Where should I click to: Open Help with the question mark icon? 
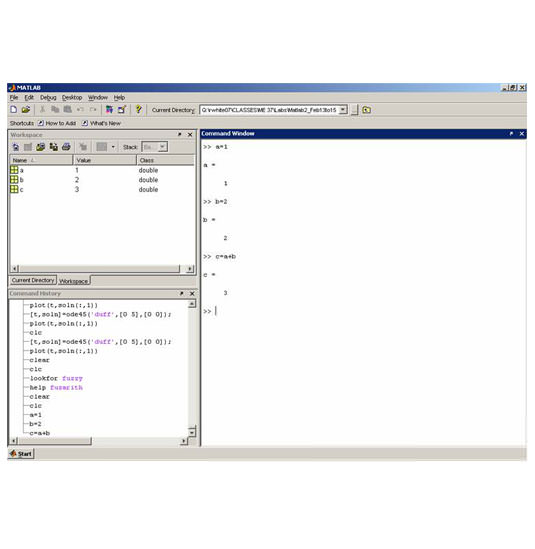tap(139, 110)
